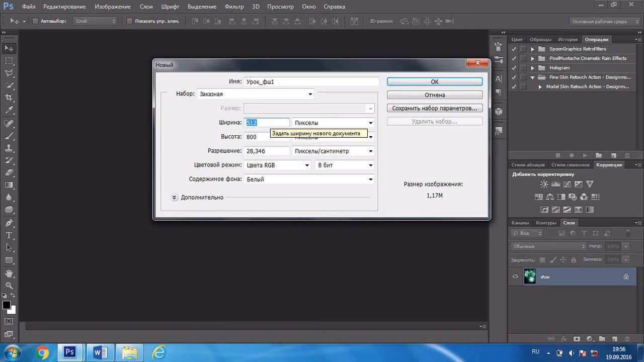Switch to the История tab
644x362 pixels.
click(x=568, y=39)
